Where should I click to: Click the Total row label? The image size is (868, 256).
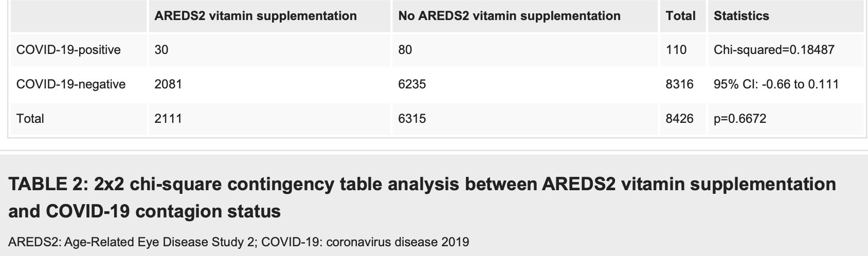tap(30, 119)
